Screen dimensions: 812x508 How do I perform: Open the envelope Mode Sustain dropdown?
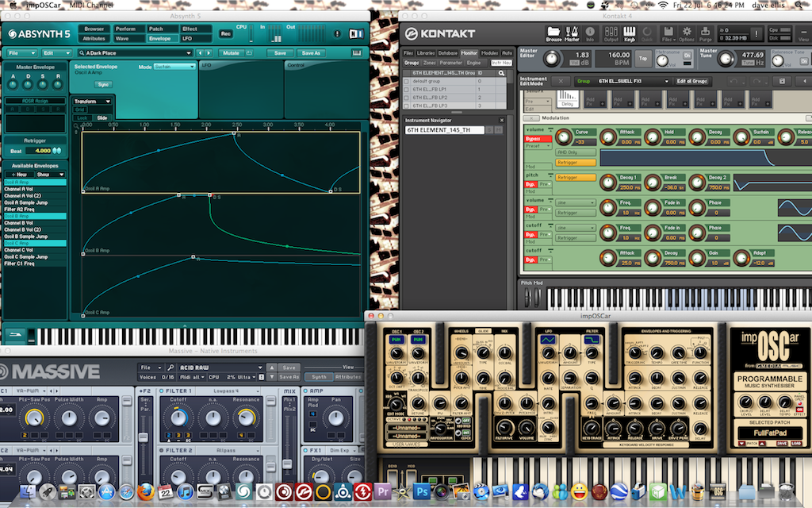174,67
